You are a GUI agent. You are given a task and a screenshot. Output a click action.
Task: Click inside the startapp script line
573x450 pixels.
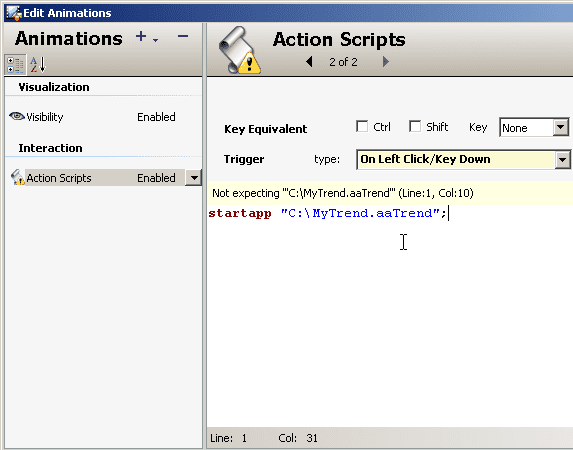tap(327, 213)
